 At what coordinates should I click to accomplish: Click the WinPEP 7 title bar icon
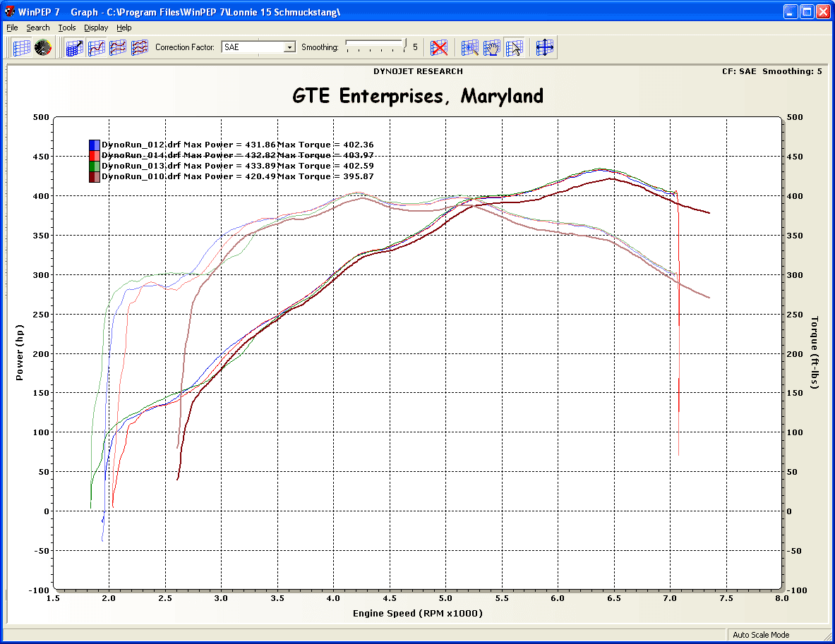coord(10,11)
